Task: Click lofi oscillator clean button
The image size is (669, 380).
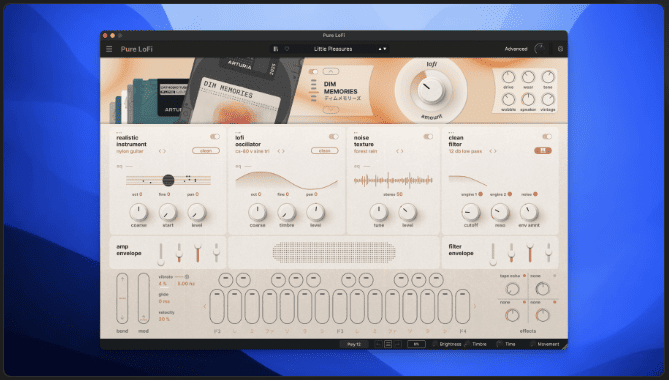Action: coord(324,151)
